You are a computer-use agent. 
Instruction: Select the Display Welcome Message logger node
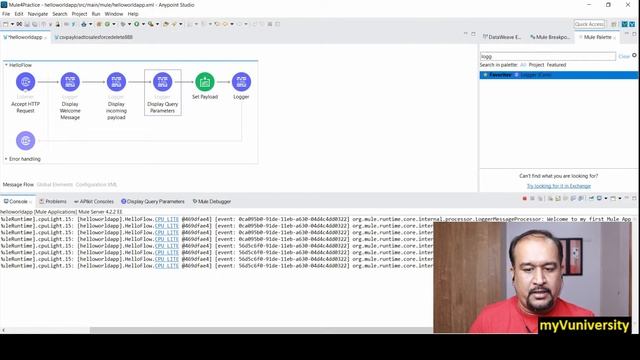tap(70, 82)
